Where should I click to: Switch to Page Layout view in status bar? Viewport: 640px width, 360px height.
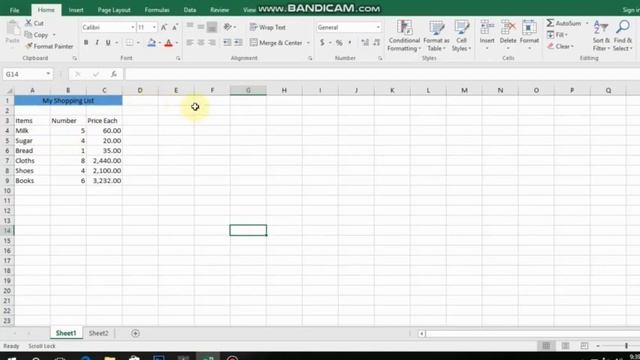pyautogui.click(x=565, y=346)
